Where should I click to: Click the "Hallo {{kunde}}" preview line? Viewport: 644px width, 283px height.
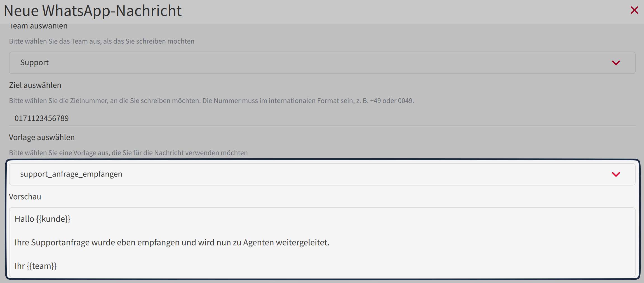tap(43, 219)
